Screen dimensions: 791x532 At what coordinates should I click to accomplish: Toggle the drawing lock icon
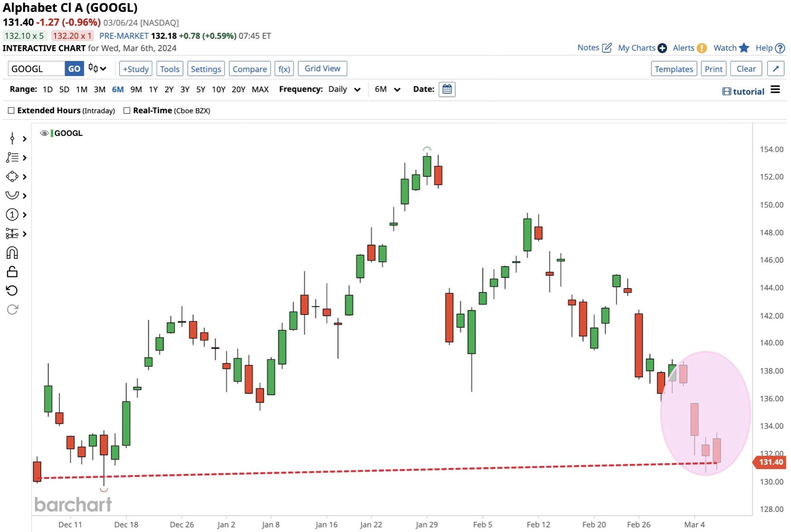pos(12,272)
